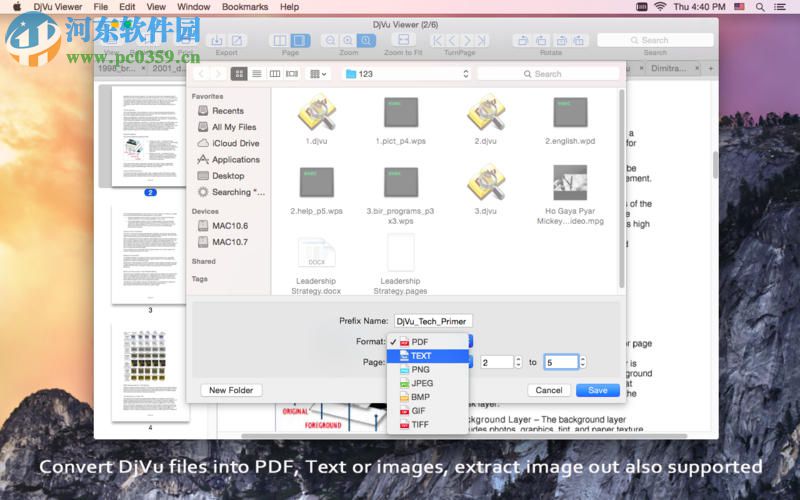Click the first Rotate toolbar icon

(x=522, y=40)
